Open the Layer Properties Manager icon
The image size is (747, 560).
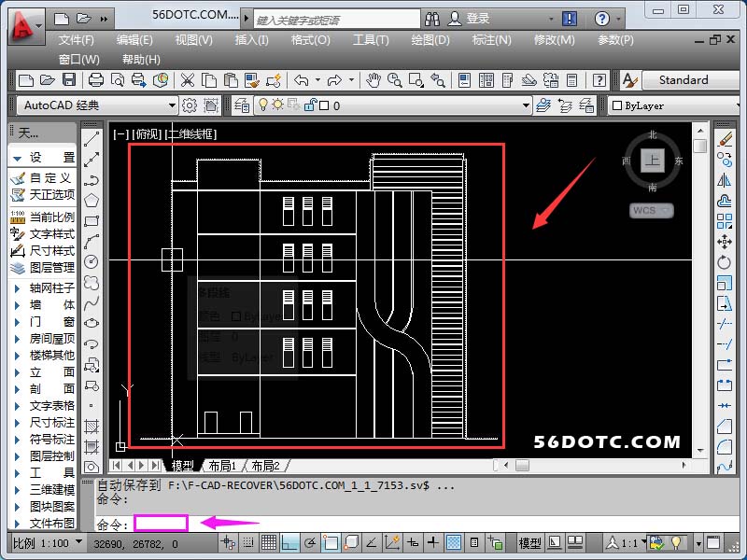click(x=241, y=105)
